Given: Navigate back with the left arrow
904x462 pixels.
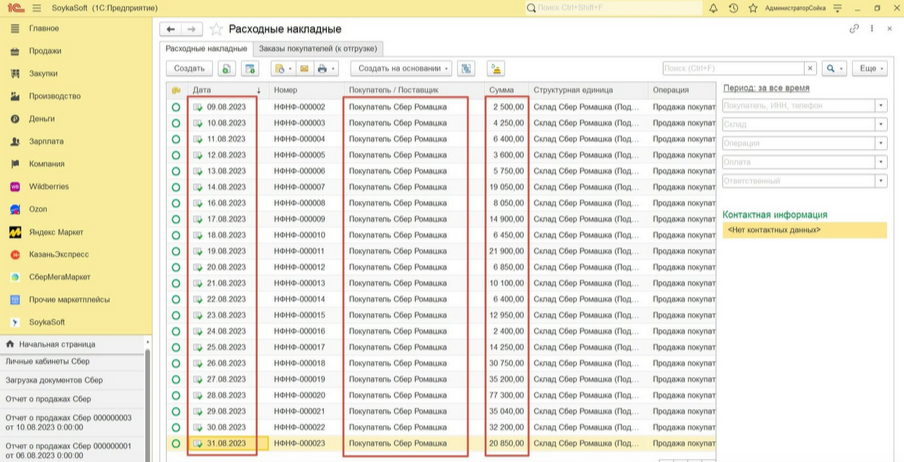Looking at the screenshot, I should tap(171, 30).
